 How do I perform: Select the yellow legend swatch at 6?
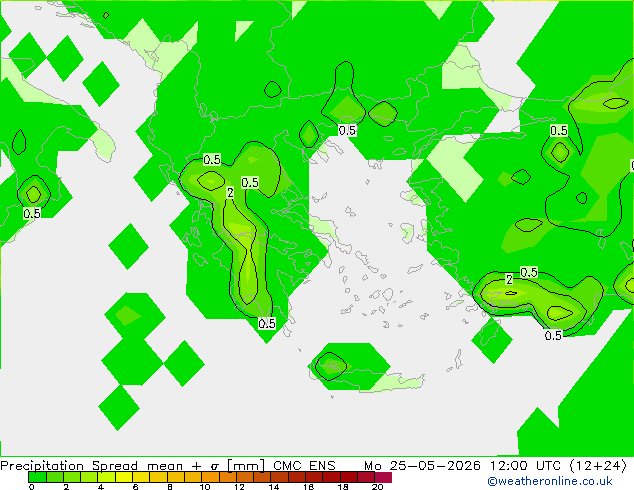(141, 477)
